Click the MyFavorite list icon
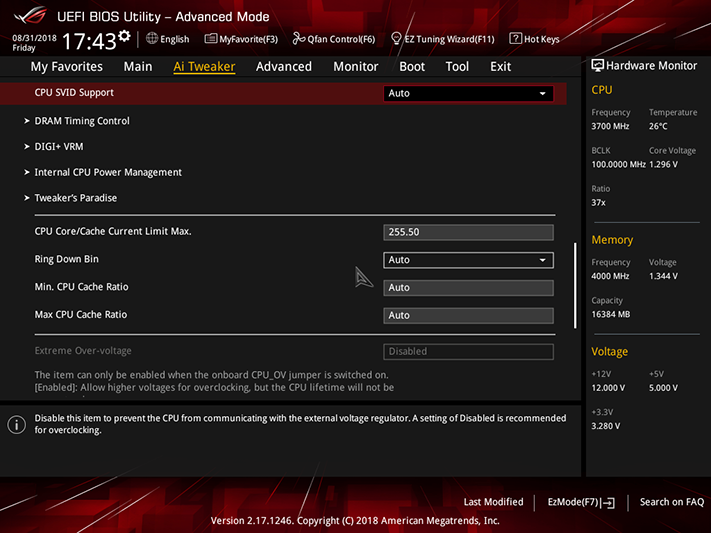 [211, 39]
